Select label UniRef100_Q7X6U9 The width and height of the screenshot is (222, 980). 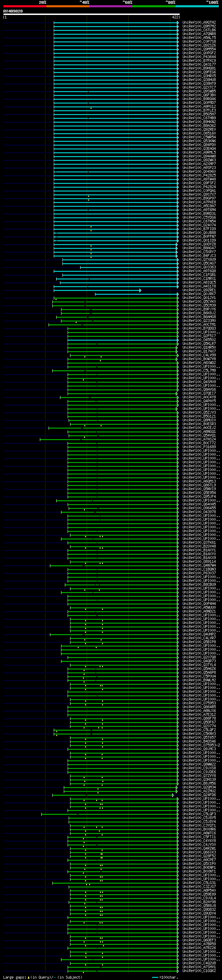pyautogui.click(x=199, y=259)
